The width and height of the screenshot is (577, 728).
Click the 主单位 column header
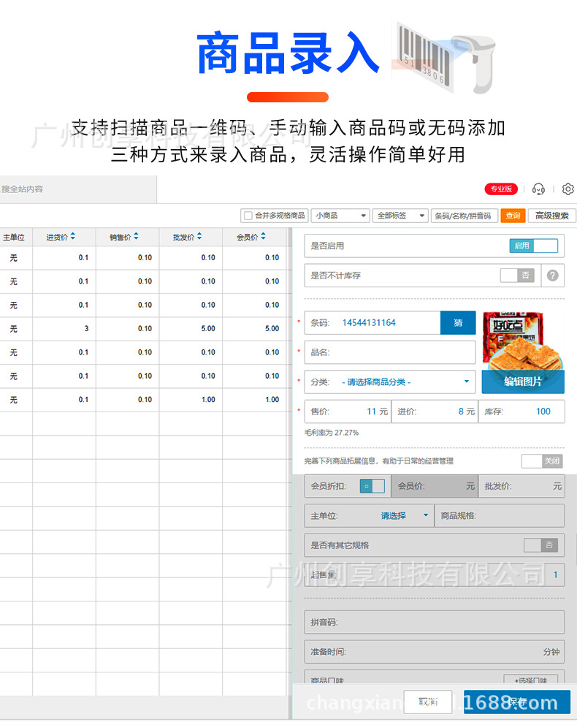coord(14,238)
